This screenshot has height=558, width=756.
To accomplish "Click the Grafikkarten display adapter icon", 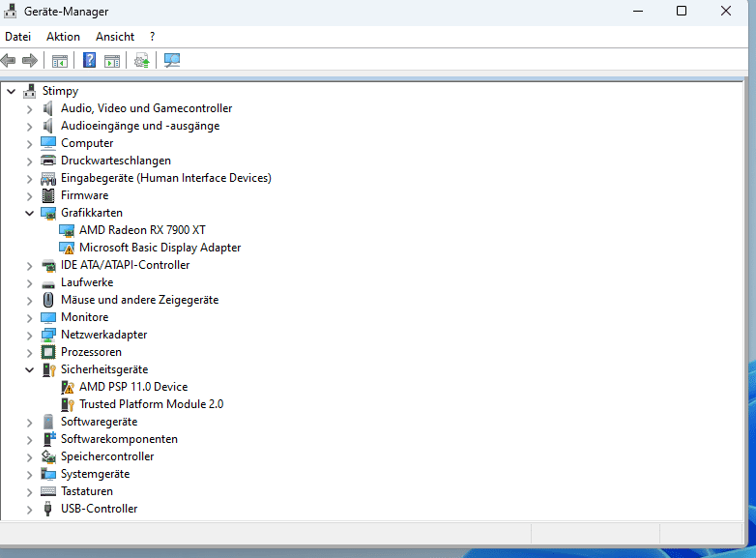I will (x=48, y=213).
